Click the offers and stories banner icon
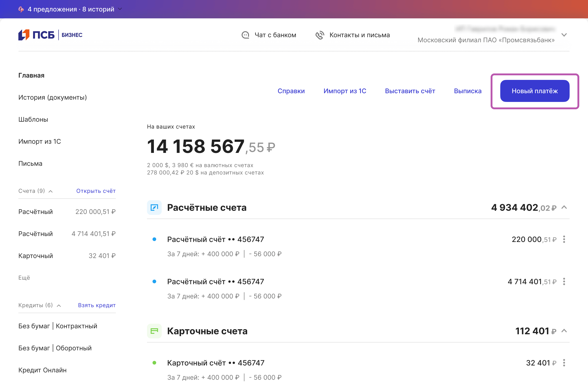 click(21, 9)
